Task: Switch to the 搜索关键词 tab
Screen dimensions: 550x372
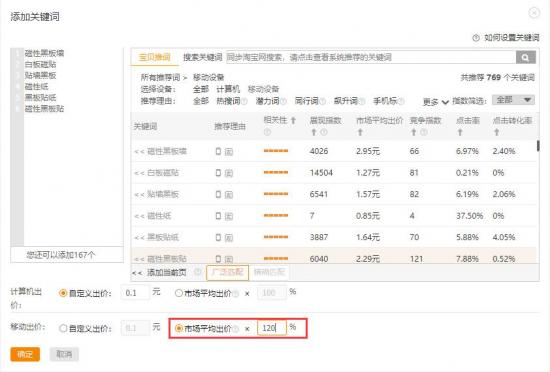Action: 202,57
